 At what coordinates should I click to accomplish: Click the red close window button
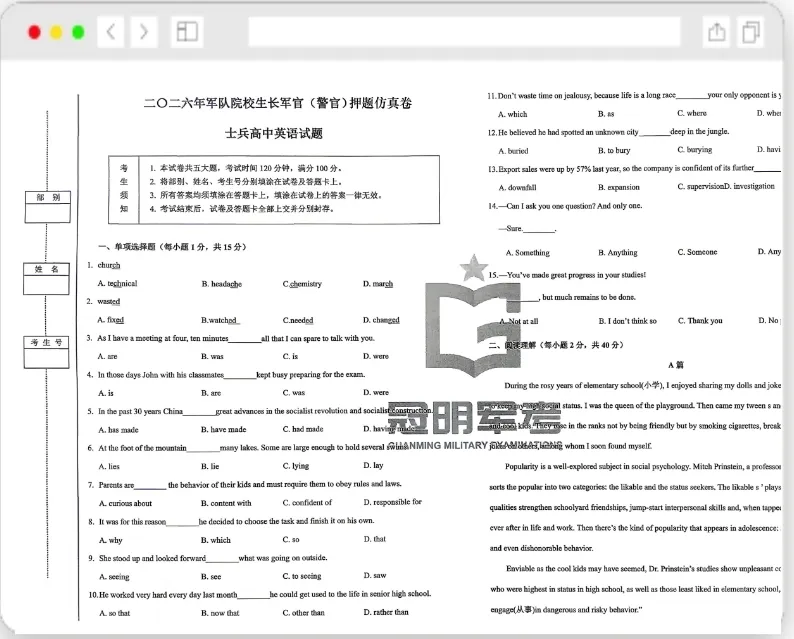[34, 32]
